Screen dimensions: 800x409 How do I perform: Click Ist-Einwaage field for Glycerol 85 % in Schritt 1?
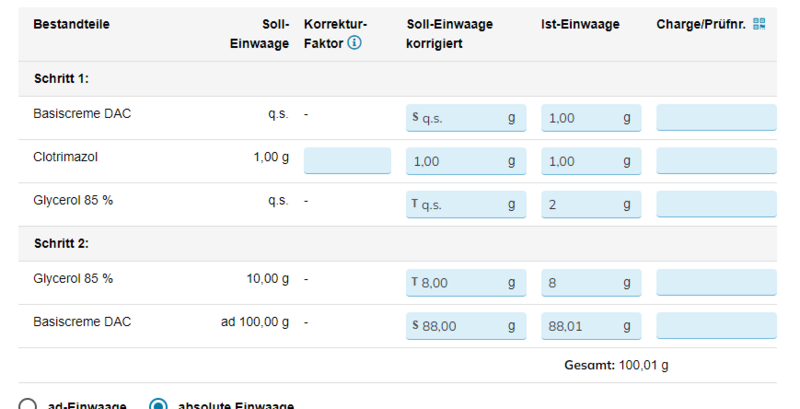tap(591, 204)
